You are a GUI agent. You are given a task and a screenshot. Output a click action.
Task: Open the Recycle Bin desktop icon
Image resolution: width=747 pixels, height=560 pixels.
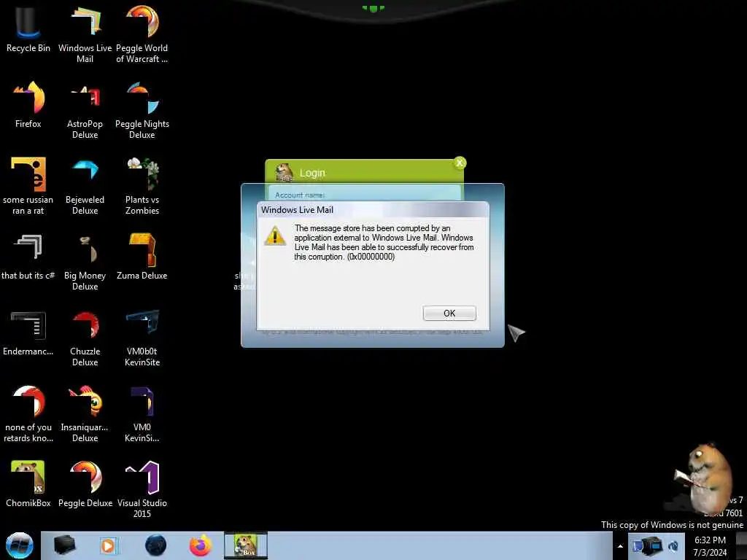(28, 29)
